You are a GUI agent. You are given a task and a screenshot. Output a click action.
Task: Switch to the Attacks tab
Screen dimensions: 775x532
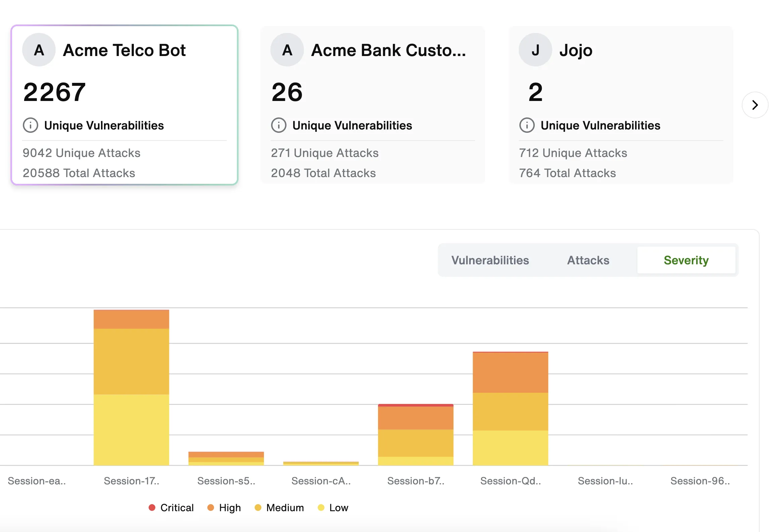[588, 260]
